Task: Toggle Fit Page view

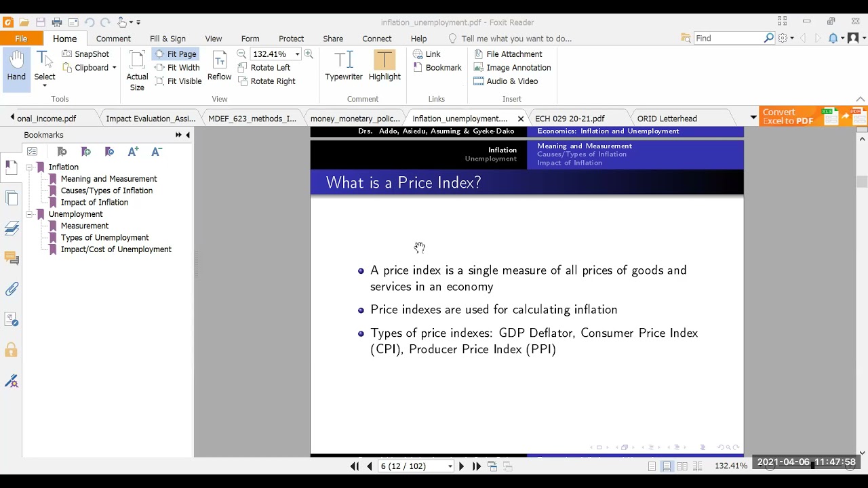Action: pos(176,54)
